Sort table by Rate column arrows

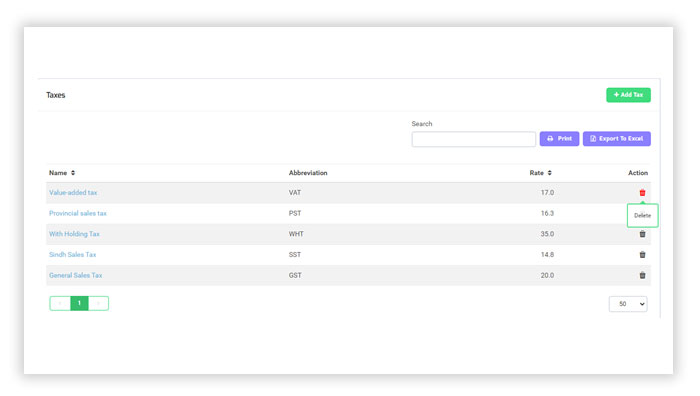(x=550, y=173)
